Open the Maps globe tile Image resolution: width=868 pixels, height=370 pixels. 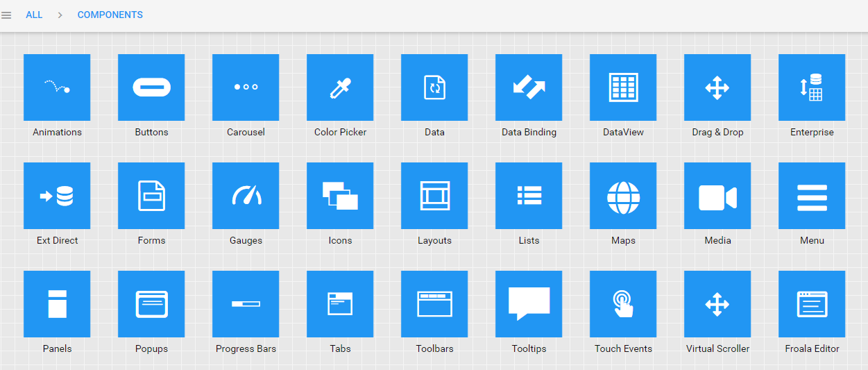click(x=623, y=196)
